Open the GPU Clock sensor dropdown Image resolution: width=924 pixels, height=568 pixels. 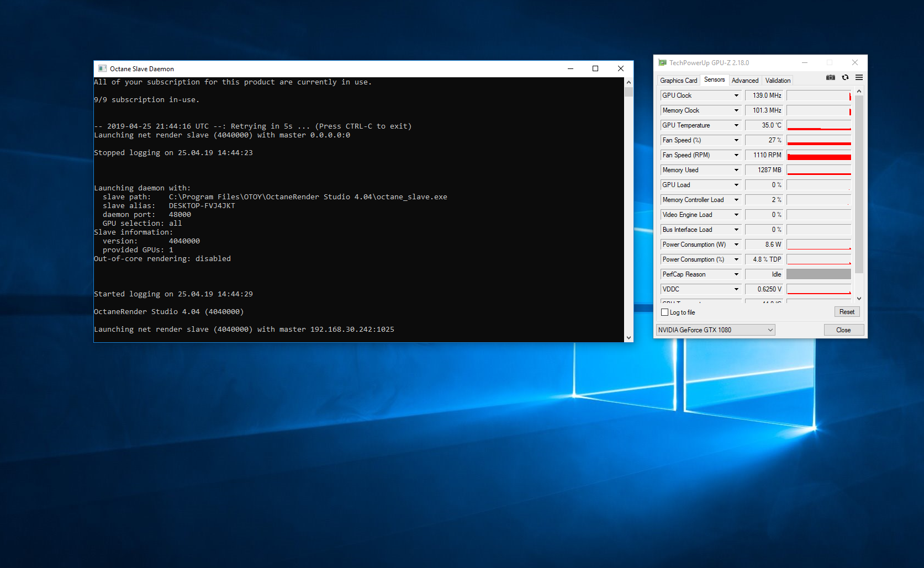click(x=736, y=95)
